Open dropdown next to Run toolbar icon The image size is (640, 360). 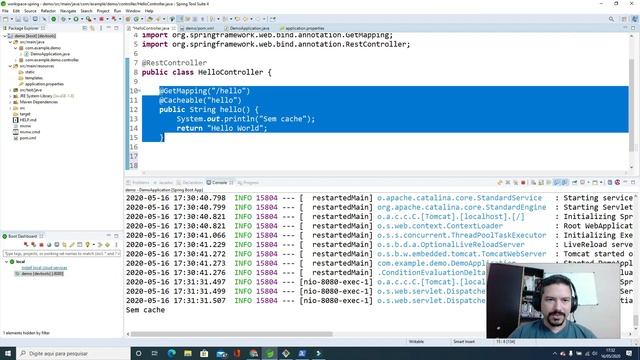(x=81, y=19)
